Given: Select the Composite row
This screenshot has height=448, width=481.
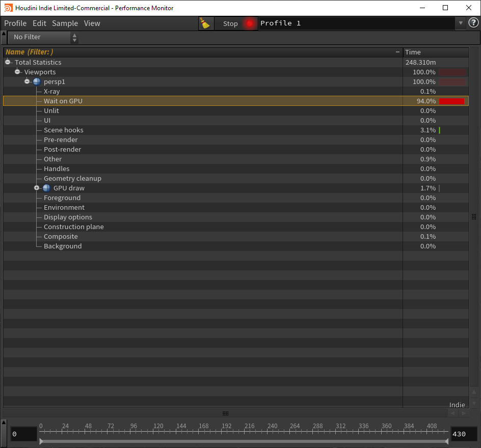Looking at the screenshot, I should point(236,237).
